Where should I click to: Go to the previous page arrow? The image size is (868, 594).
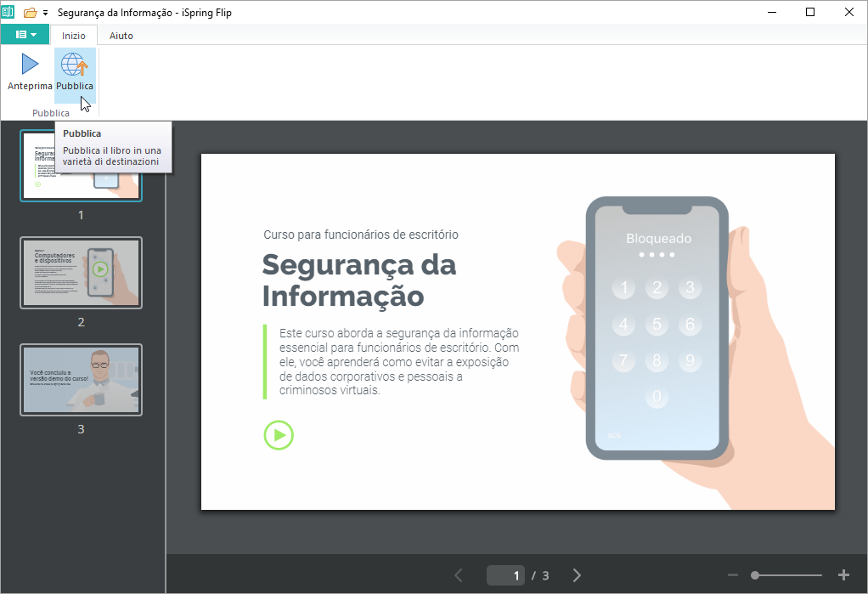(x=459, y=575)
